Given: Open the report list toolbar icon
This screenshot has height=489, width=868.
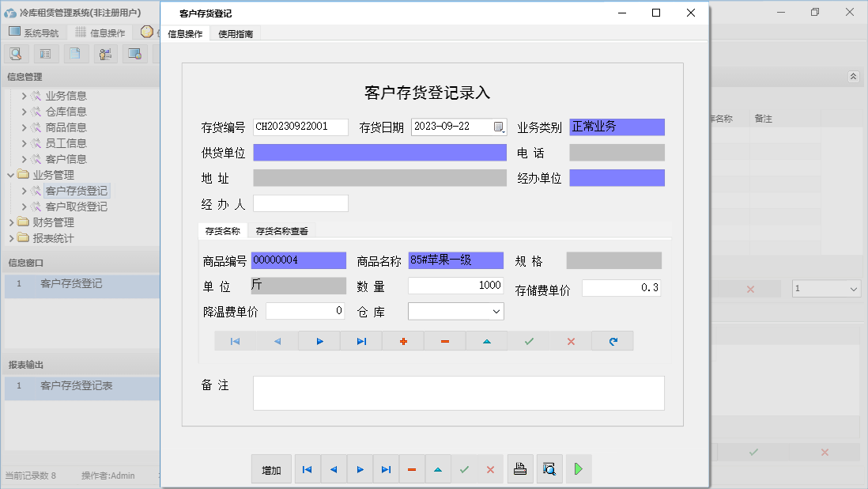Looking at the screenshot, I should pyautogui.click(x=44, y=53).
